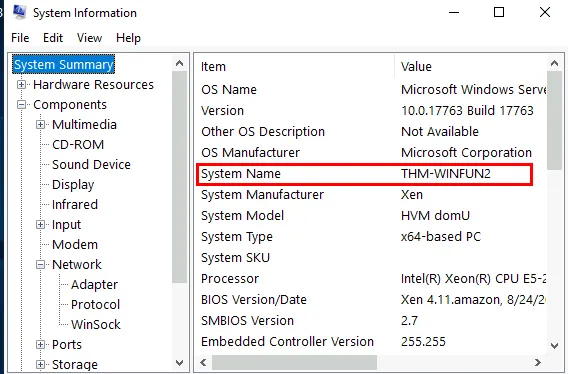Select the BIOS Version/Date row
Viewport: 568px width, 374px height.
coord(371,300)
